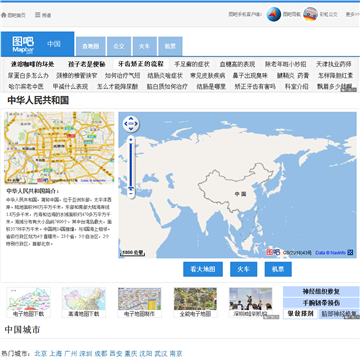The width and height of the screenshot is (360, 360).
Task: Click the 火车 button below the map
Action: (x=244, y=269)
